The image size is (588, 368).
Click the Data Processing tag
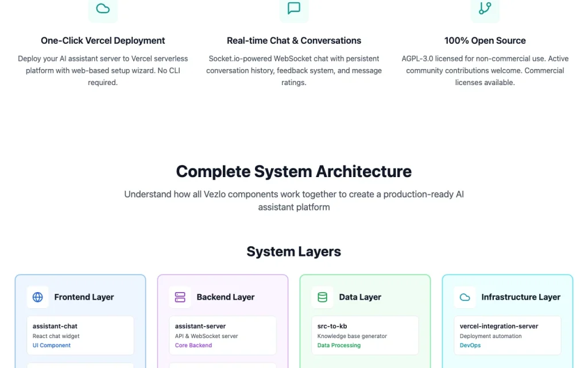tap(339, 346)
